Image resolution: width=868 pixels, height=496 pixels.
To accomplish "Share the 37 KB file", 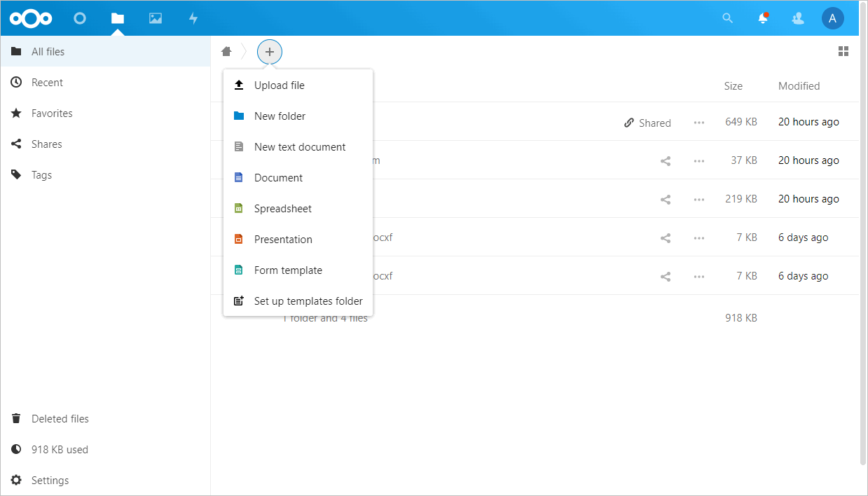I will click(x=666, y=160).
